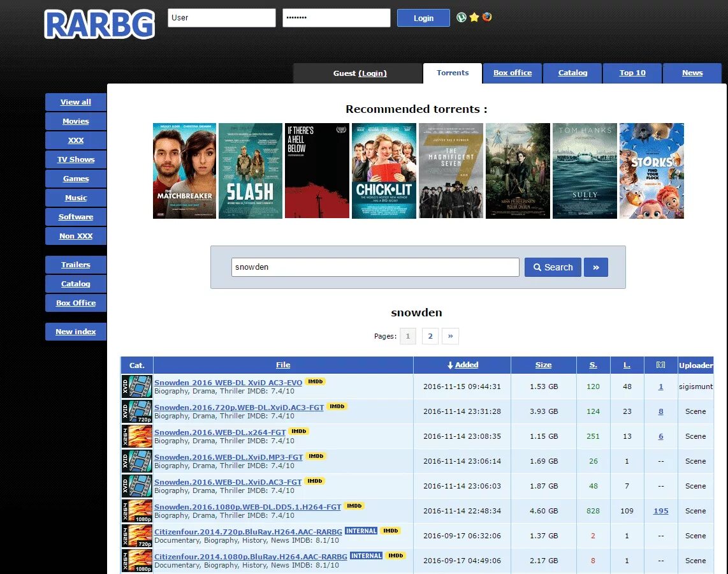The height and width of the screenshot is (574, 728).
Task: Click INTERNAL tag on Citizenfour 720p row
Action: [x=361, y=531]
